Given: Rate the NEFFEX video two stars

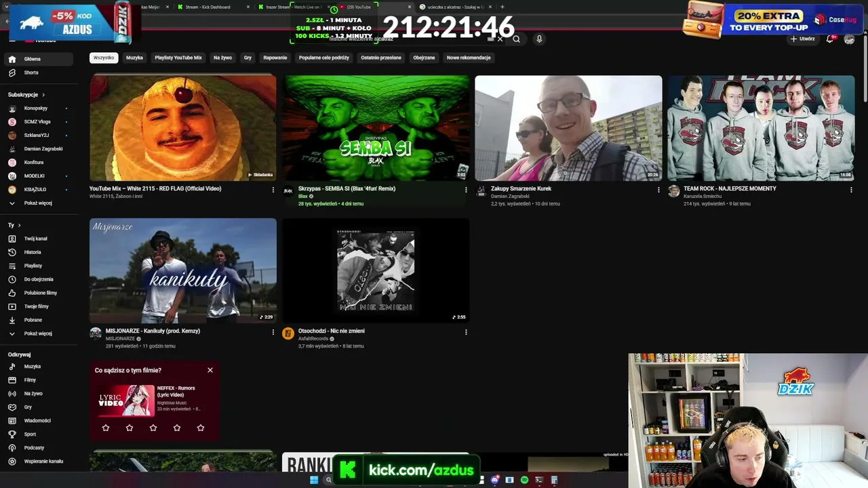Looking at the screenshot, I should [130, 428].
